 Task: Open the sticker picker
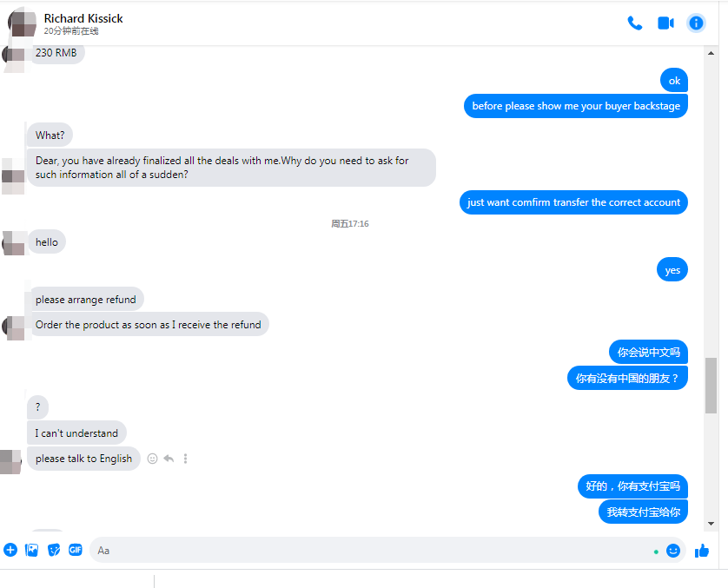click(54, 550)
